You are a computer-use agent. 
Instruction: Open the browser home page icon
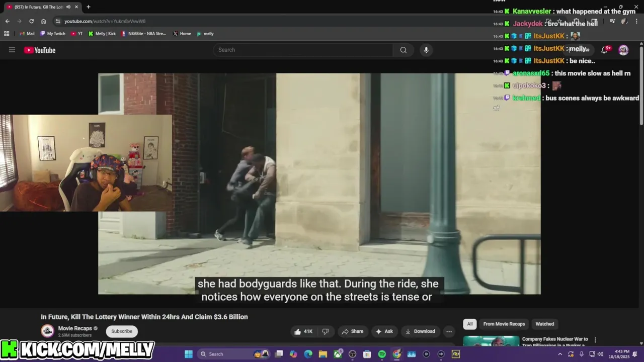[x=43, y=21]
